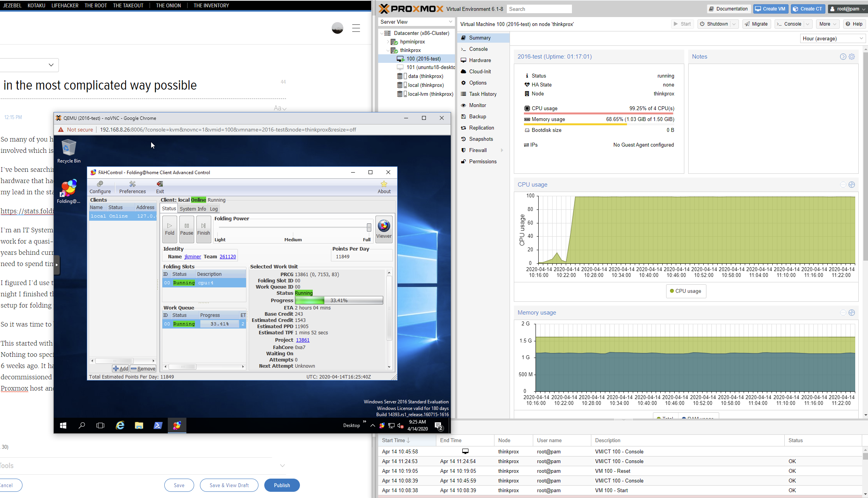This screenshot has width=868, height=498.
Task: Collapse the Notes panel with the arrow icon
Action: [x=843, y=57]
